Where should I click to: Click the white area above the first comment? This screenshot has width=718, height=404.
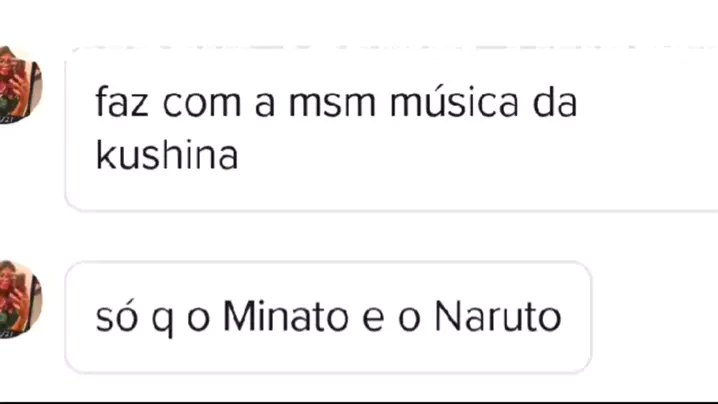pos(359,22)
